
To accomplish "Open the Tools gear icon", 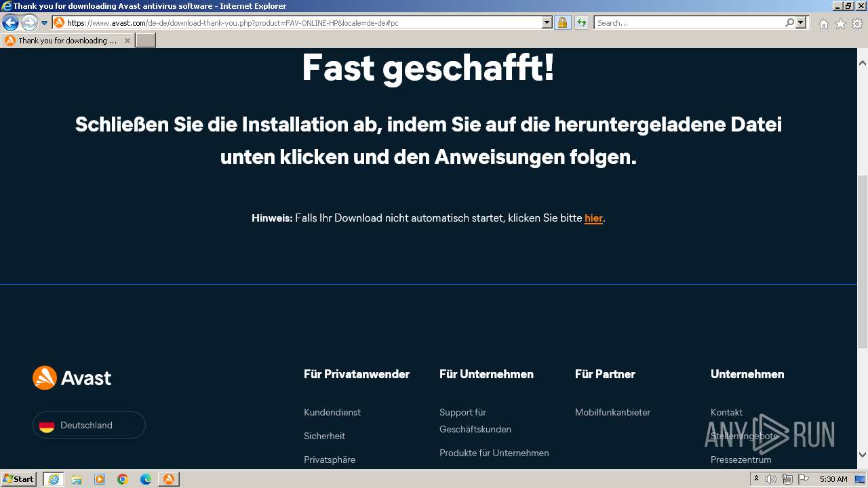I will click(x=857, y=24).
